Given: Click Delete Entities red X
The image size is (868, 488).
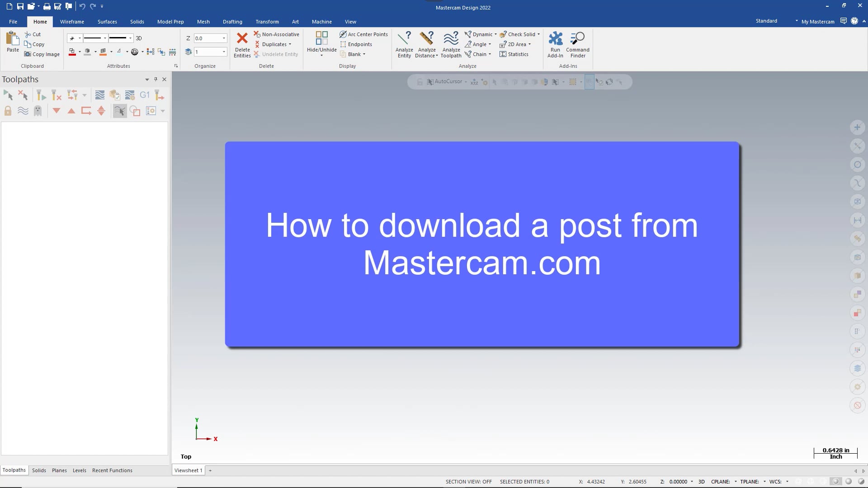Looking at the screenshot, I should [242, 44].
